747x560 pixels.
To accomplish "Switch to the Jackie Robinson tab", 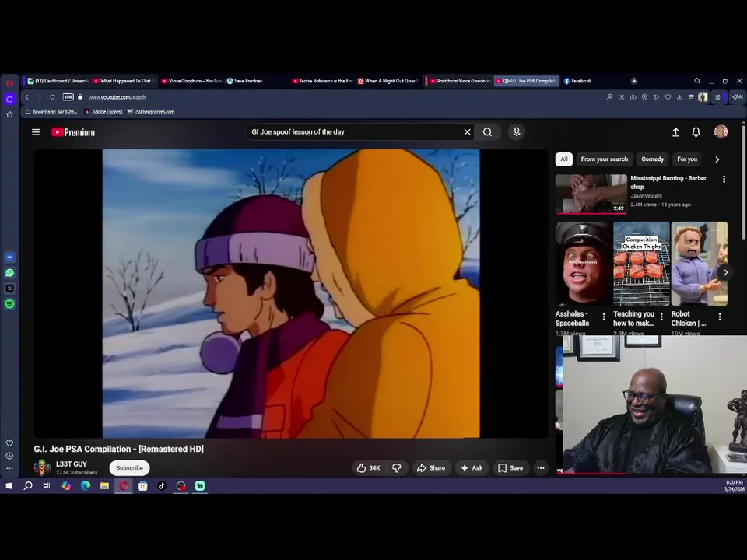I will [322, 81].
